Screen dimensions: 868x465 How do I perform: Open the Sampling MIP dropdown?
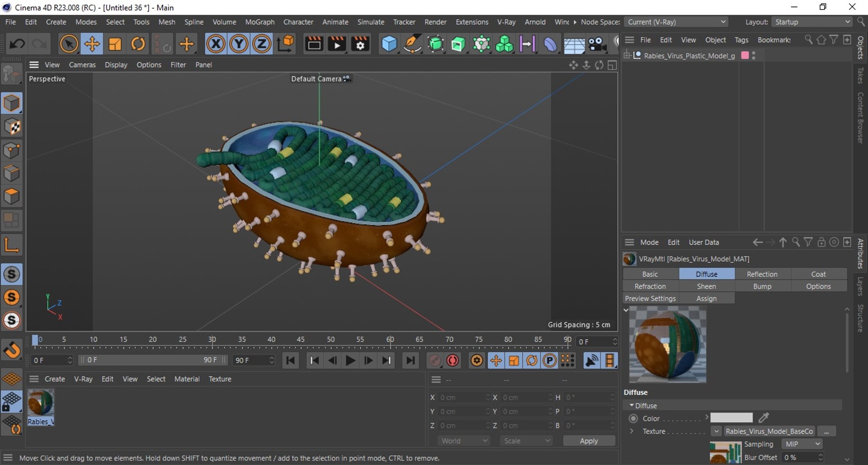(x=802, y=444)
